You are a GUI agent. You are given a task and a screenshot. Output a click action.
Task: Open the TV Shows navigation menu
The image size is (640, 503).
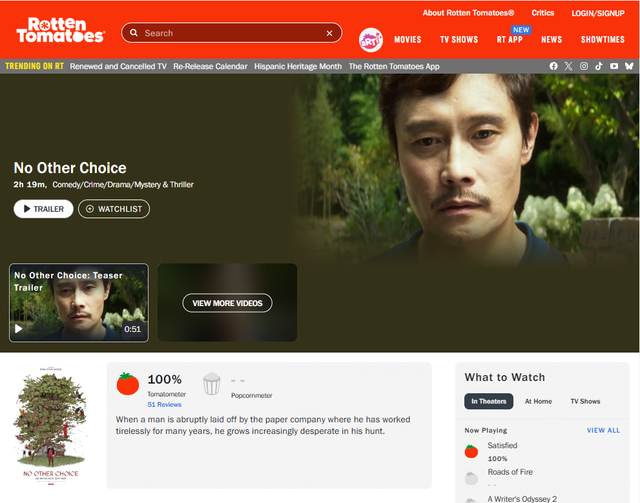pyautogui.click(x=459, y=40)
